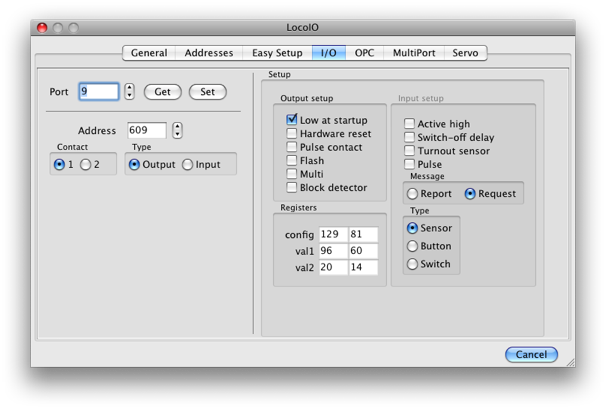Viewport: 606px width, 409px height.
Task: Open the Addresses tab
Action: (x=208, y=53)
